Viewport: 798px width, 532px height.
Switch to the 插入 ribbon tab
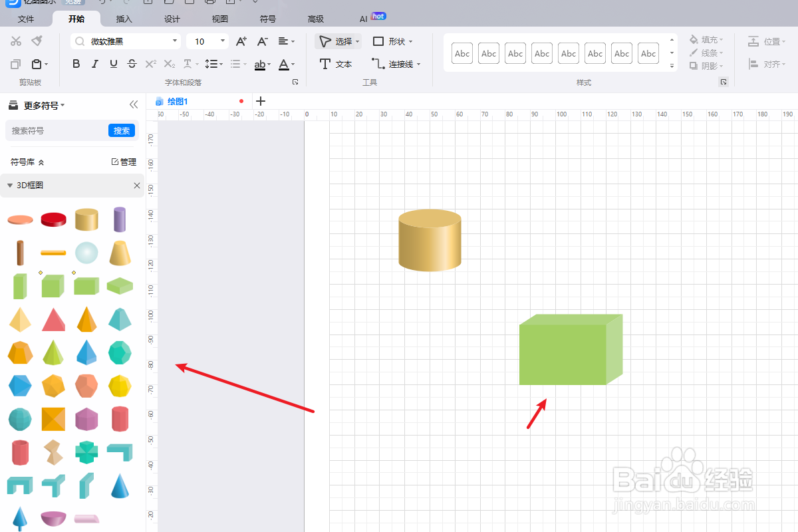[124, 19]
